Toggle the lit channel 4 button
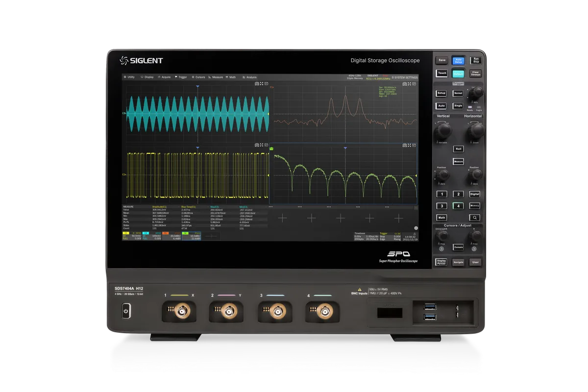The image size is (588, 392). pyautogui.click(x=458, y=206)
